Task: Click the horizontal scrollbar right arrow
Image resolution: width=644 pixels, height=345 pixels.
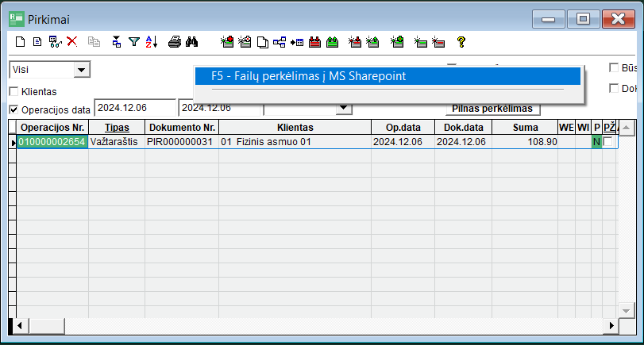Action: pyautogui.click(x=611, y=326)
